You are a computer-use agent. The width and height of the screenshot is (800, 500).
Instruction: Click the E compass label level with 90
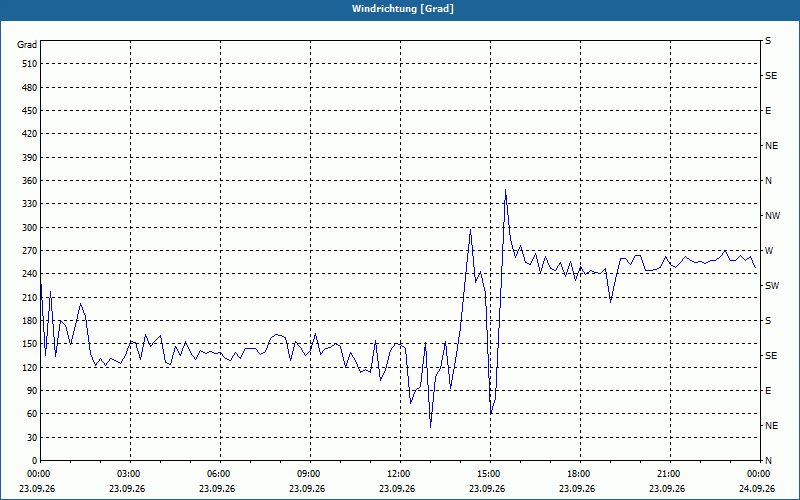(x=768, y=391)
